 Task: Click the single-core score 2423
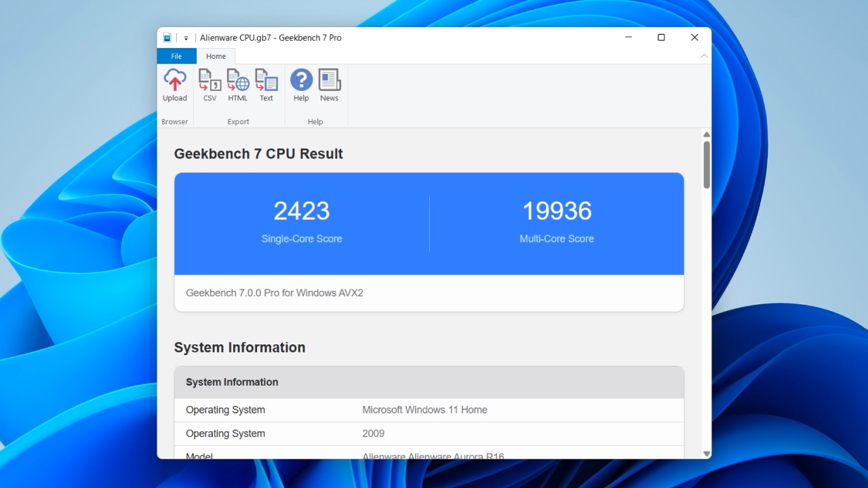click(x=302, y=211)
